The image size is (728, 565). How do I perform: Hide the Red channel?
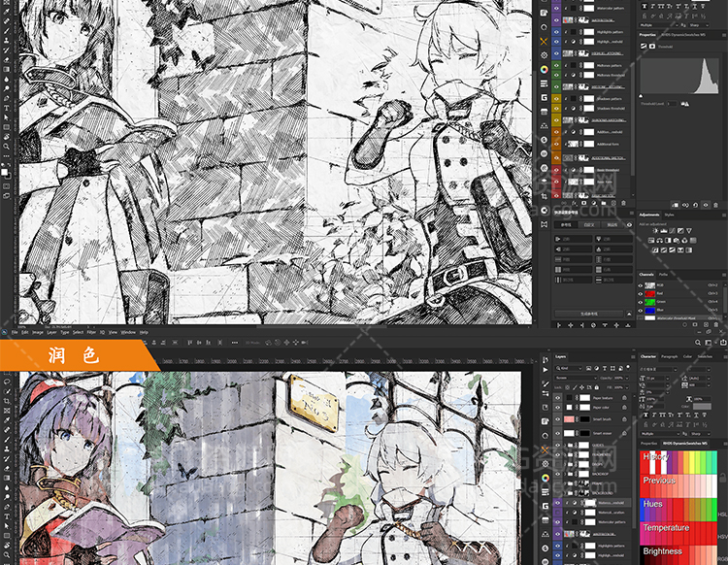(641, 293)
